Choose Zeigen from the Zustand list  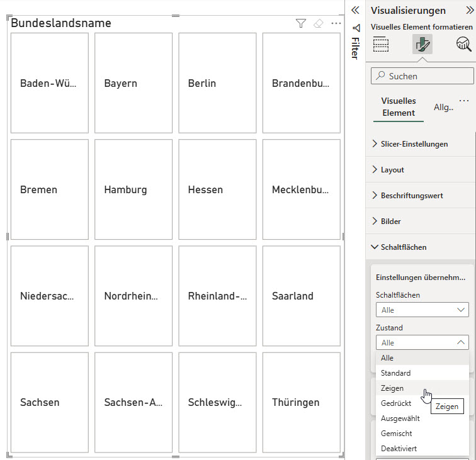pyautogui.click(x=392, y=388)
